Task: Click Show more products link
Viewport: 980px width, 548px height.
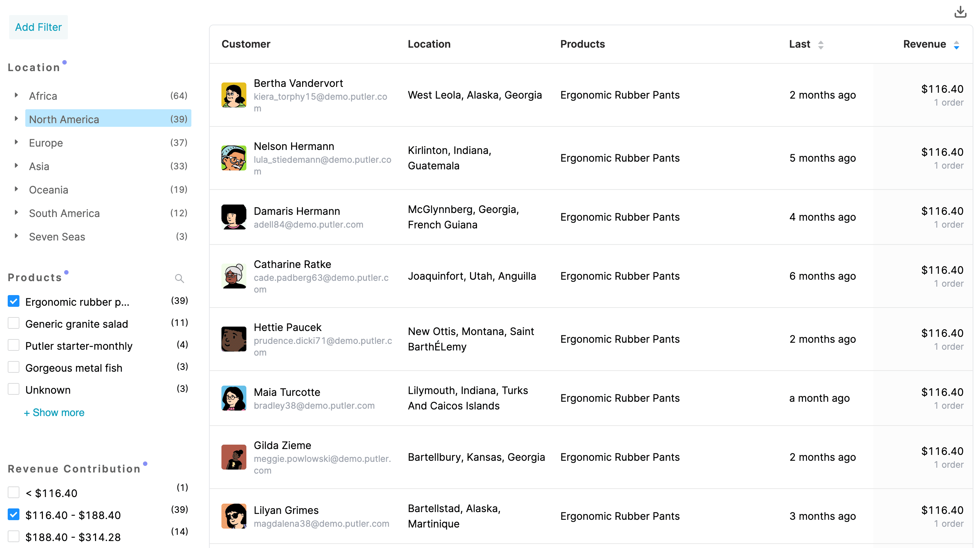Action: [x=55, y=412]
